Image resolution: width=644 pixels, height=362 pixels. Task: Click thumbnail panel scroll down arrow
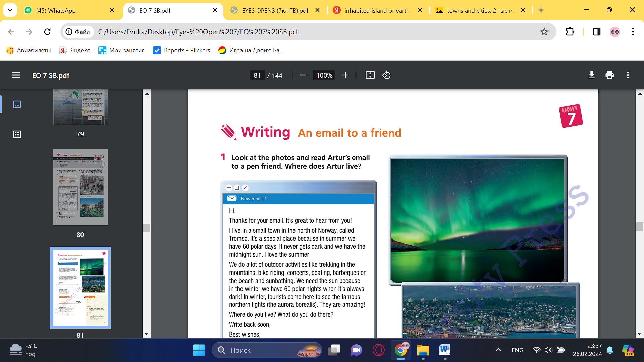[x=147, y=334]
